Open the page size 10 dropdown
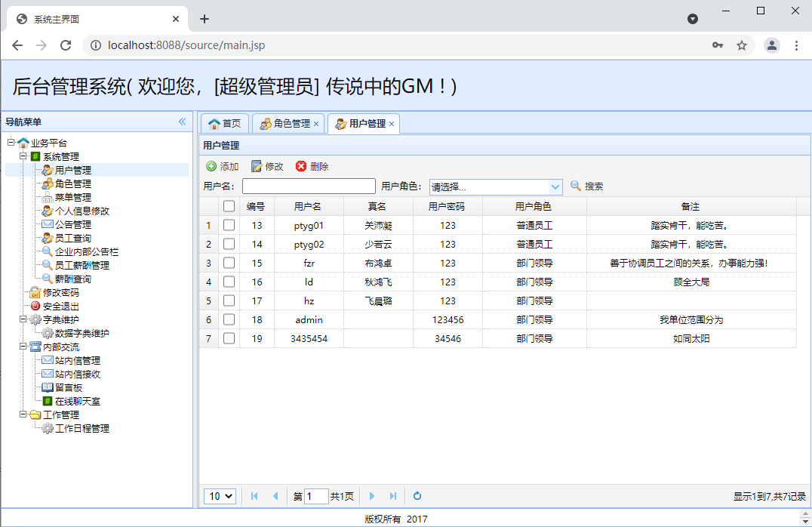The height and width of the screenshot is (527, 812). (220, 496)
